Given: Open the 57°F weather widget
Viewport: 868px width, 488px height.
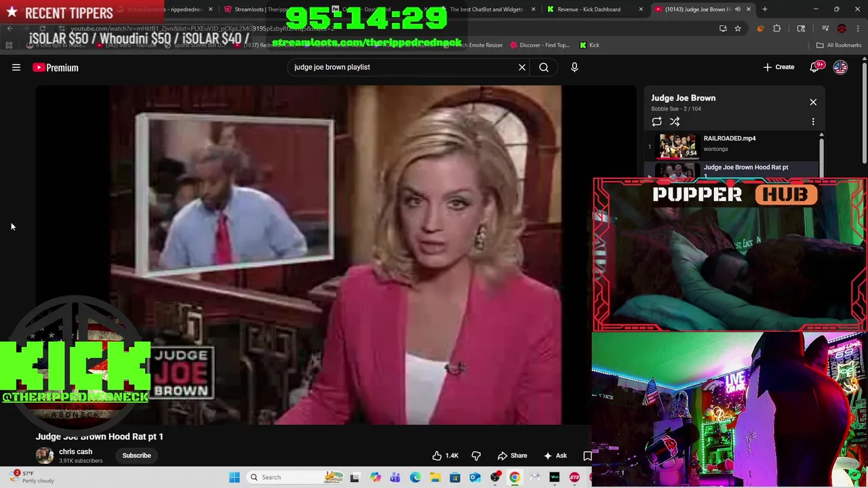Looking at the screenshot, I should (31, 477).
